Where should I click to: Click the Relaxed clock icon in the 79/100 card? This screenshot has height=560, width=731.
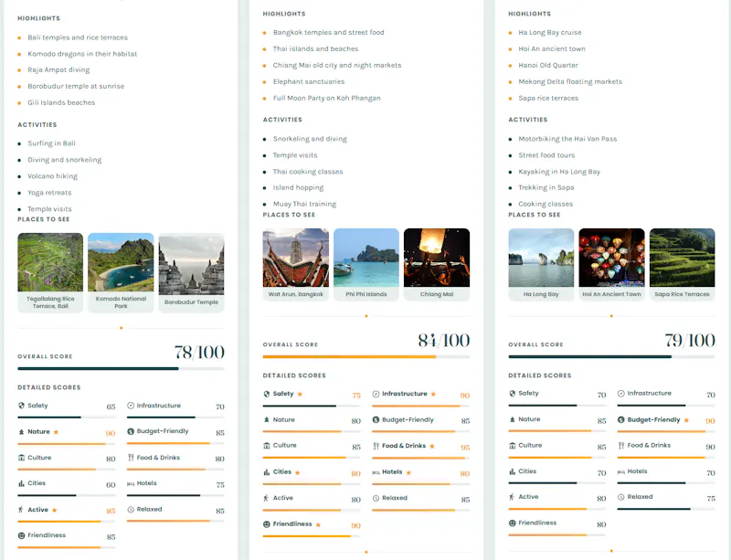(x=621, y=497)
